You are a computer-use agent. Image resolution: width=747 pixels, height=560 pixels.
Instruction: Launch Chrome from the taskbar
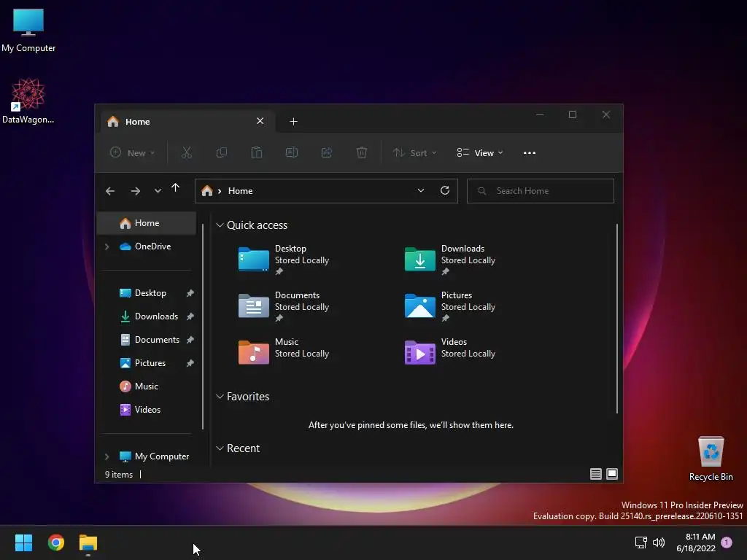pyautogui.click(x=55, y=542)
